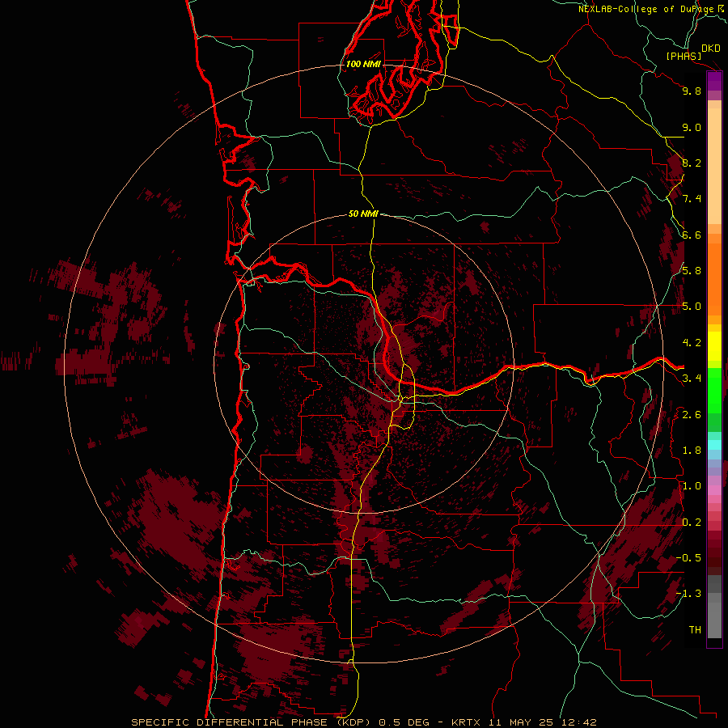Click the 50 NMI range ring label
Image resolution: width=728 pixels, height=728 pixels.
[x=363, y=214]
